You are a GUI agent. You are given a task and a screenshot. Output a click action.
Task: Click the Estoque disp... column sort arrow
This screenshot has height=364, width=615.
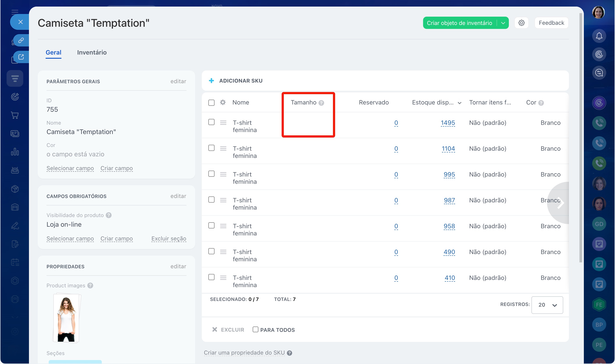tap(459, 103)
